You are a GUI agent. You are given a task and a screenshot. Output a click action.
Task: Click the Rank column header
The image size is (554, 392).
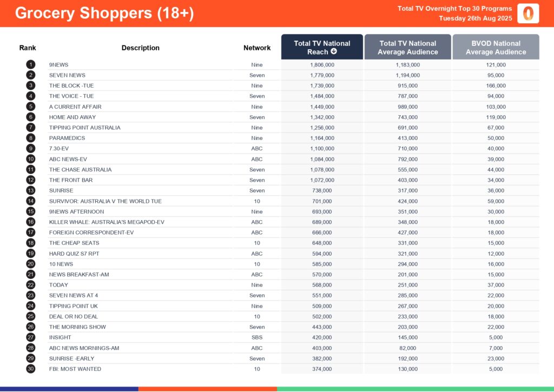tap(28, 48)
